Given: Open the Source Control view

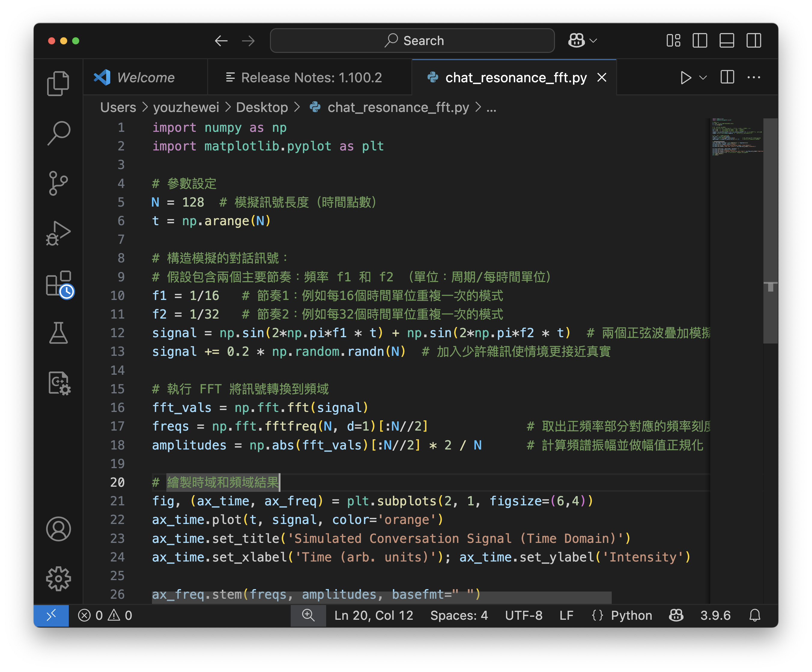Looking at the screenshot, I should 58,183.
